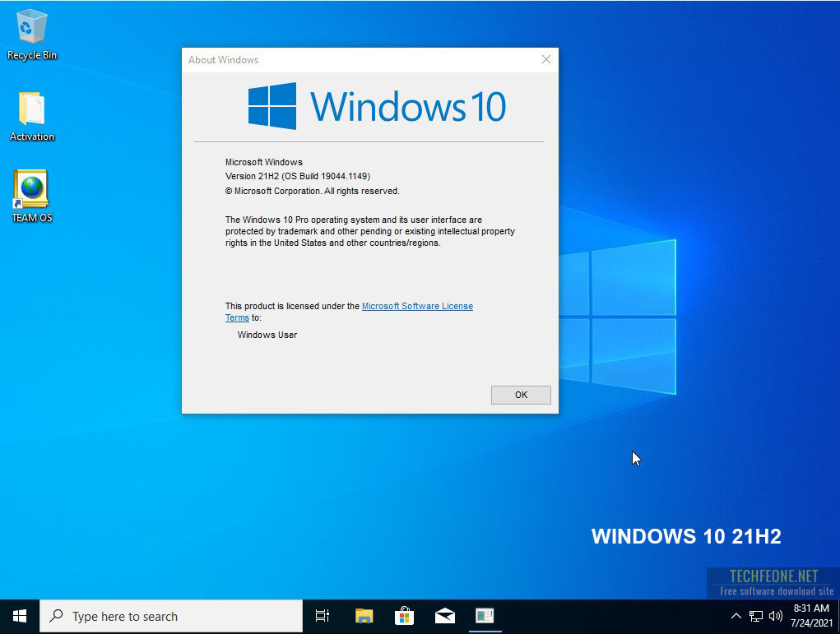
Task: Click the Windows 10 logo in dialog
Action: [377, 106]
